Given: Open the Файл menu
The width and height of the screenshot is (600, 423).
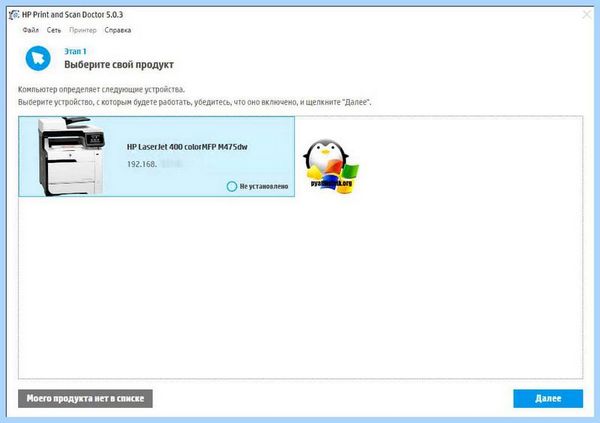Looking at the screenshot, I should 30,30.
